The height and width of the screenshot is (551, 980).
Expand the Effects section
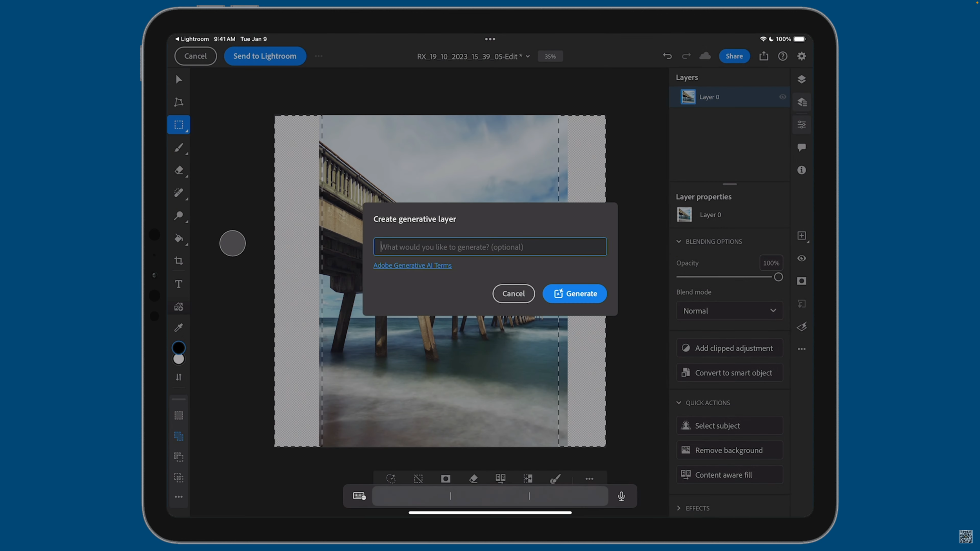tap(679, 508)
